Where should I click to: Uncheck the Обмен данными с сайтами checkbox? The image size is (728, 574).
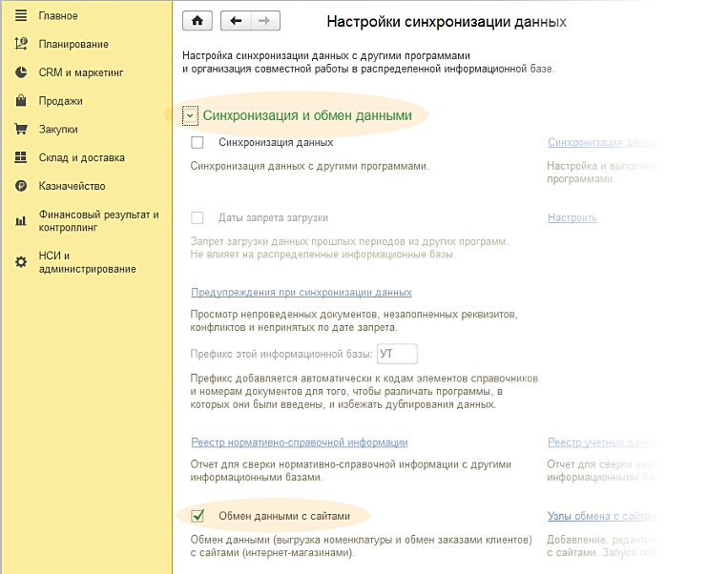click(198, 517)
